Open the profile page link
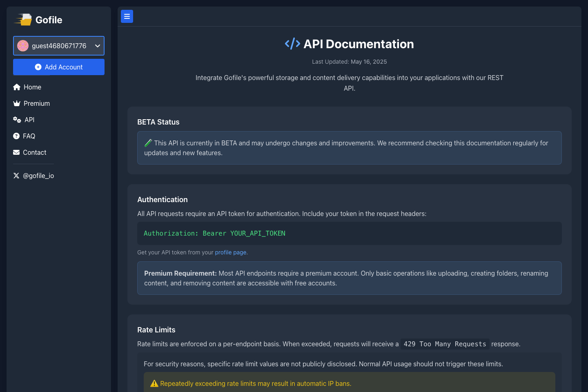Image resolution: width=588 pixels, height=392 pixels. coord(230,252)
